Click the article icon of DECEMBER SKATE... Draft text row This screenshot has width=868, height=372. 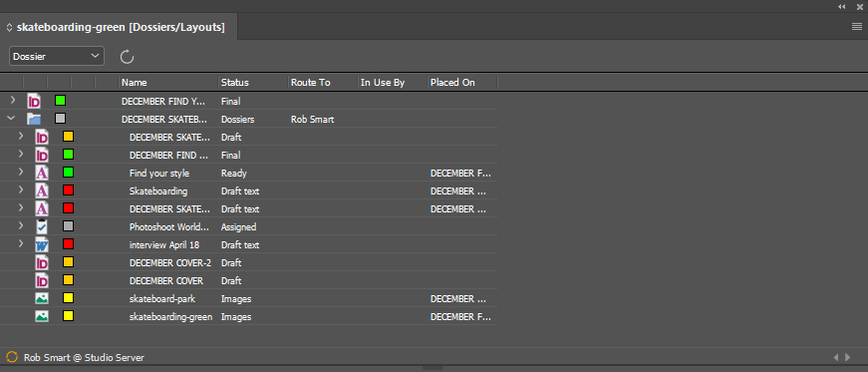tap(42, 208)
